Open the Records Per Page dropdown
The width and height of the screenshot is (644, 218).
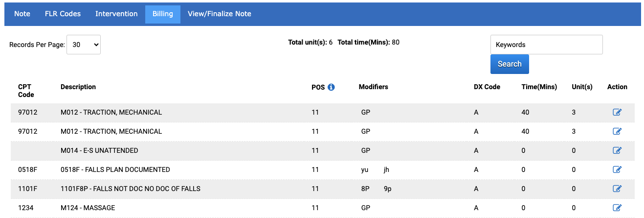[x=84, y=45]
